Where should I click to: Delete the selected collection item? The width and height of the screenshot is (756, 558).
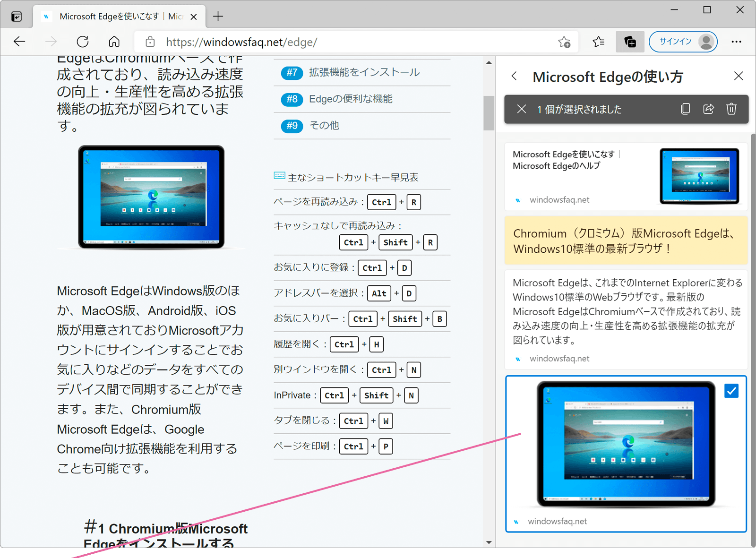731,109
